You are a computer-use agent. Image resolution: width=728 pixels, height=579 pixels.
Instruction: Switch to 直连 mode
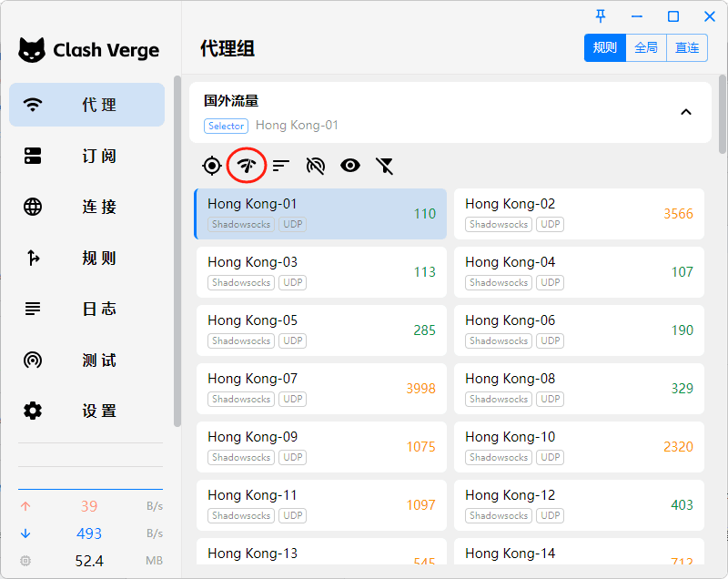687,48
